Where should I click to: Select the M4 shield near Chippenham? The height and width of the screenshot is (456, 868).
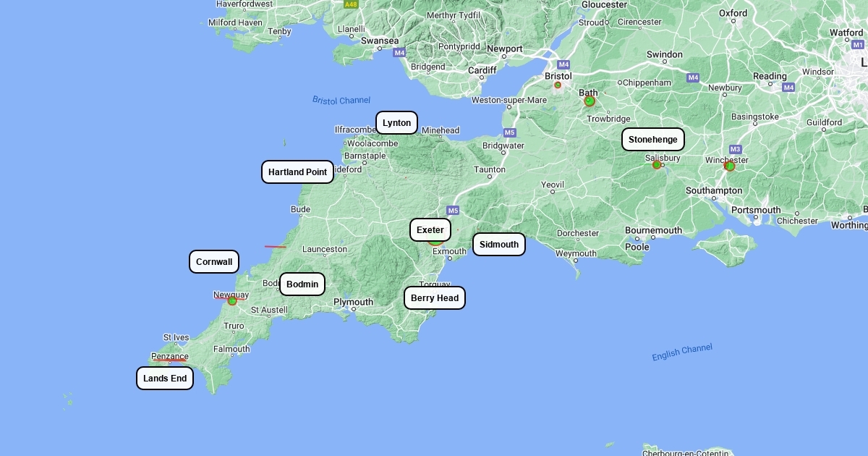pyautogui.click(x=693, y=77)
